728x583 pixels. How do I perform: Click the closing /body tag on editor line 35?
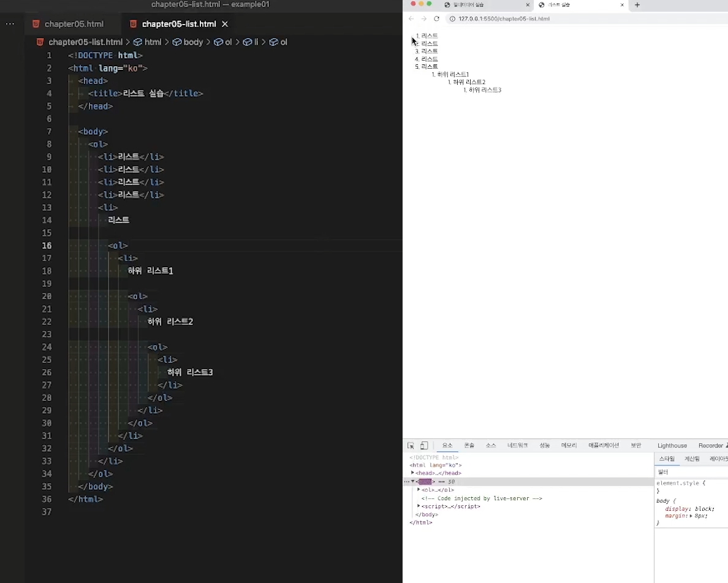click(95, 486)
